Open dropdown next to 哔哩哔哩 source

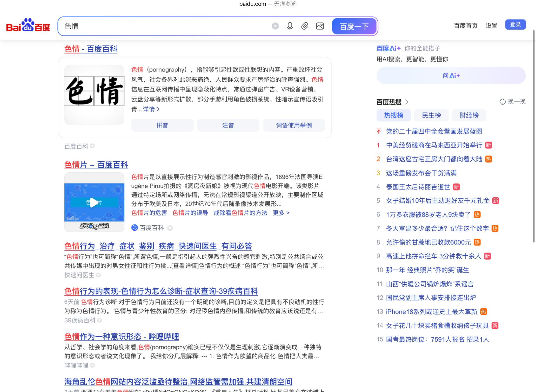coord(93,366)
